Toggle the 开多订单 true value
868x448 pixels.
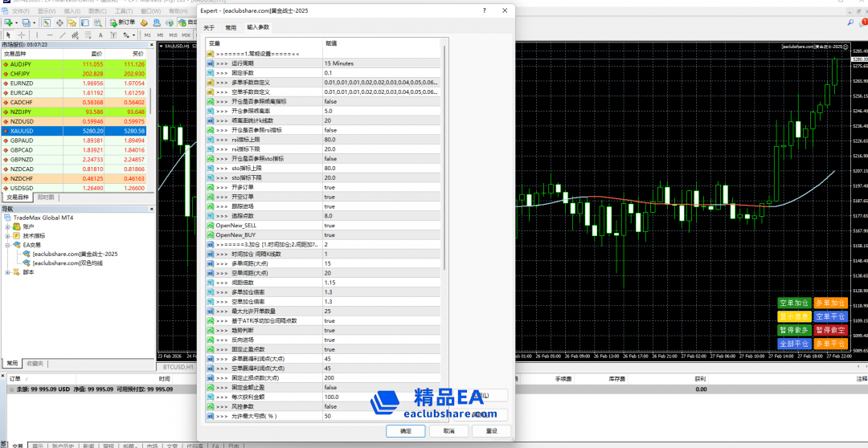[330, 187]
